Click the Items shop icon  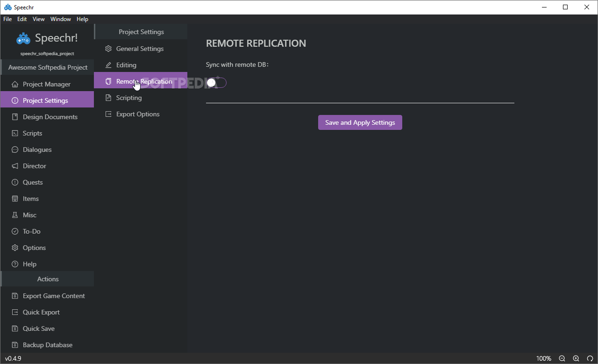[x=14, y=199]
